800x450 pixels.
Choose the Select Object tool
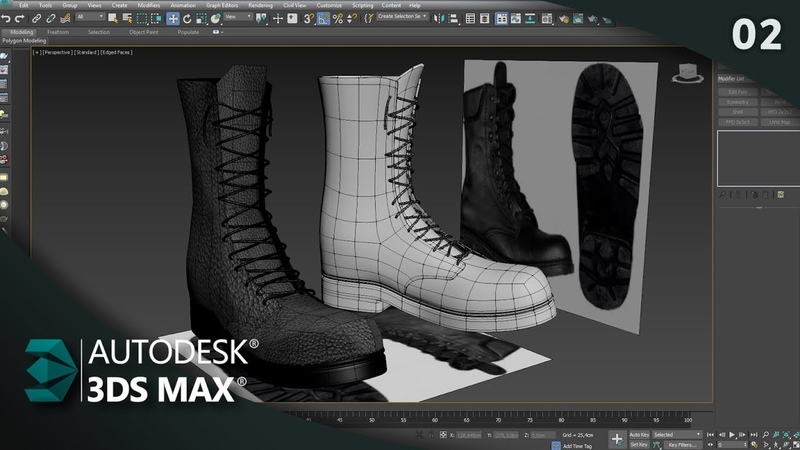113,19
